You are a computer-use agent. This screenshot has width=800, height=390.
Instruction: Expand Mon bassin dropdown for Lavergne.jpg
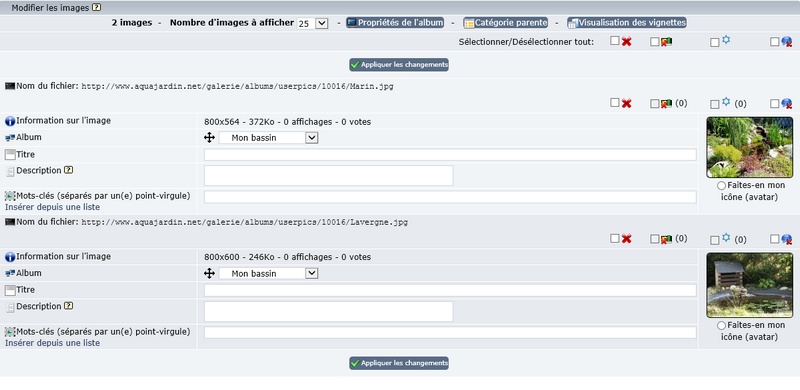[268, 274]
